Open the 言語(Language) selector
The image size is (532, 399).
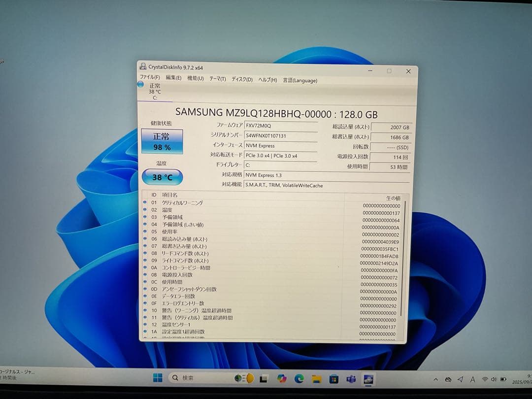tap(300, 80)
